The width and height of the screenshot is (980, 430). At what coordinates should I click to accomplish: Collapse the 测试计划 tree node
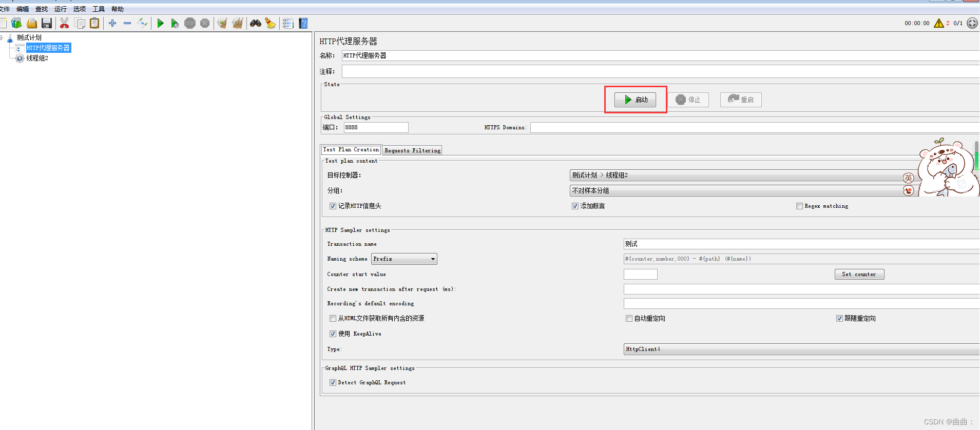[x=2, y=37]
